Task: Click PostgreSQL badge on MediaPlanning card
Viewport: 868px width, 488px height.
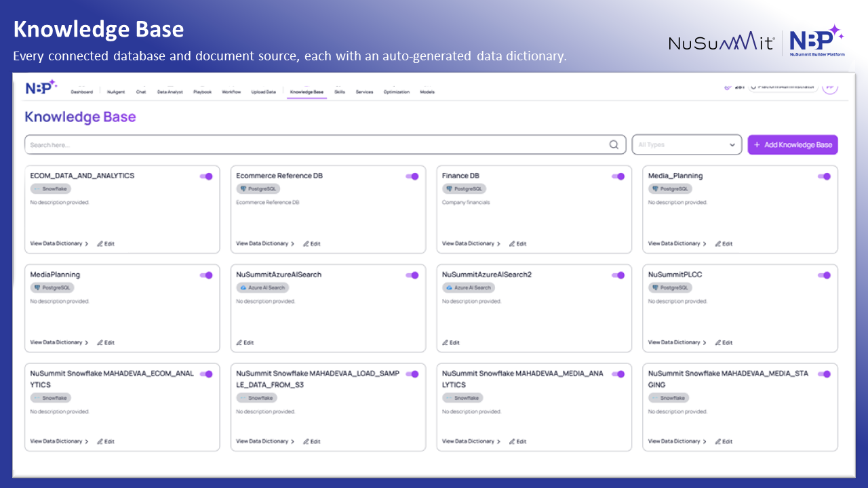Action: (x=52, y=288)
